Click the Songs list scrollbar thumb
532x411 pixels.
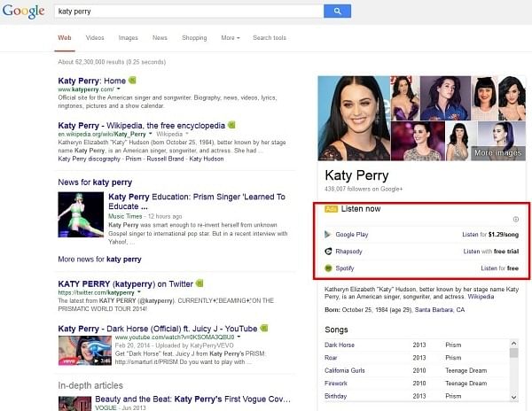click(514, 353)
